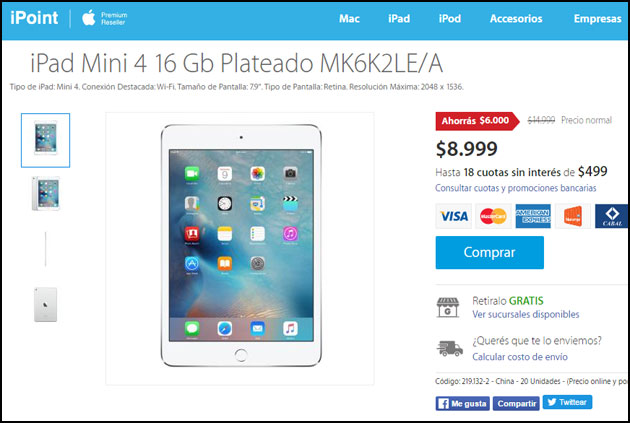Image resolution: width=630 pixels, height=423 pixels.
Task: Select the Mastercard payment icon
Action: [493, 216]
